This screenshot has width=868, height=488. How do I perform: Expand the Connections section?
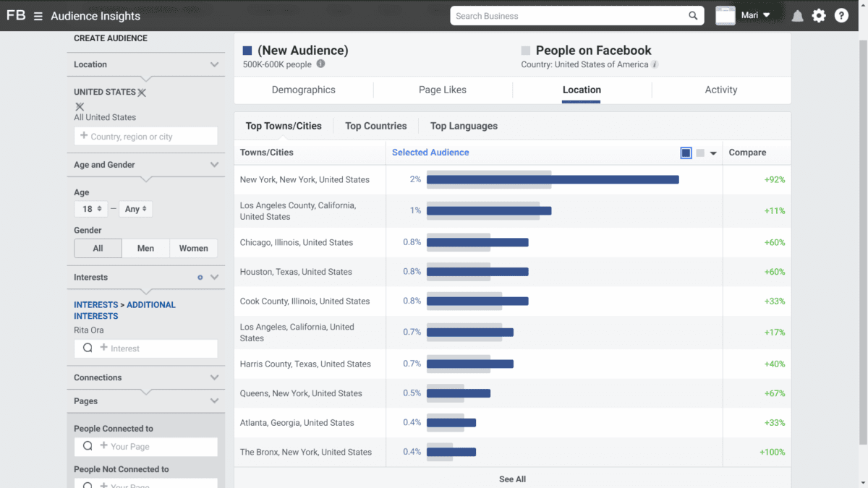(214, 377)
